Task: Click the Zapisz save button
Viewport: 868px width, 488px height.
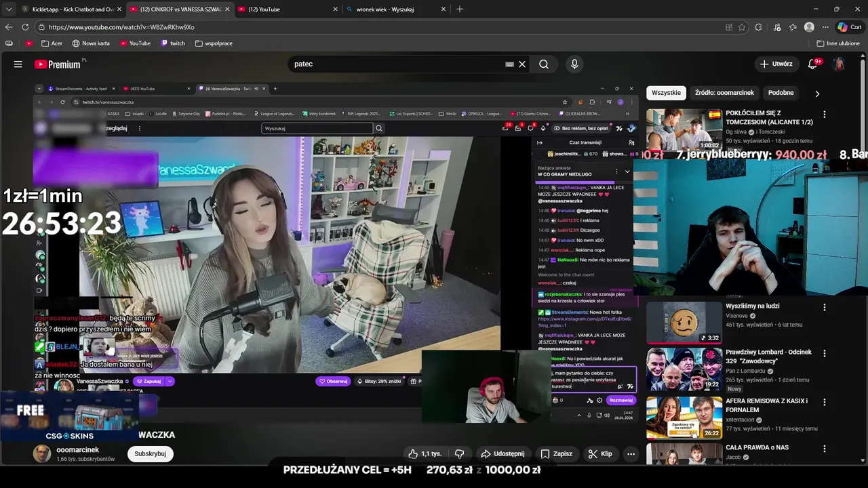Action: coord(556,454)
